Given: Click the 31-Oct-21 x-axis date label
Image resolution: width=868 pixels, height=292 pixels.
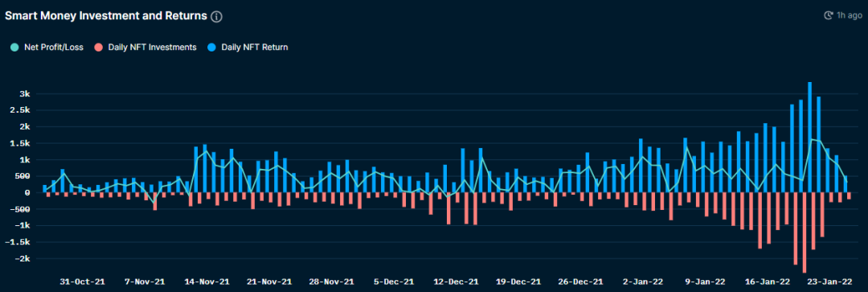Looking at the screenshot, I should (82, 281).
